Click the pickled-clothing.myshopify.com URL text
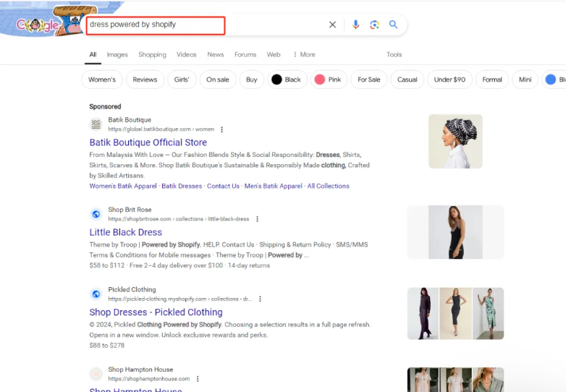 click(180, 299)
